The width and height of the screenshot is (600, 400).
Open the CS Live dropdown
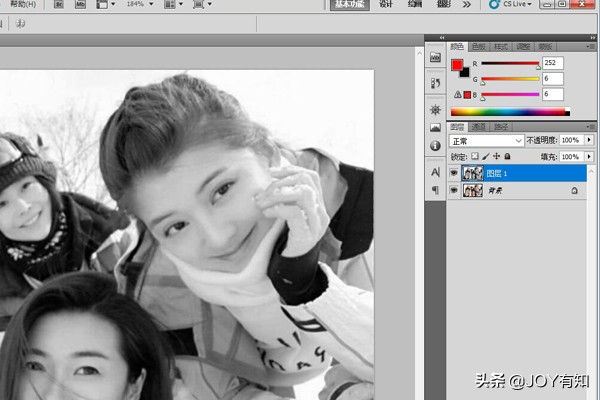pyautogui.click(x=511, y=4)
